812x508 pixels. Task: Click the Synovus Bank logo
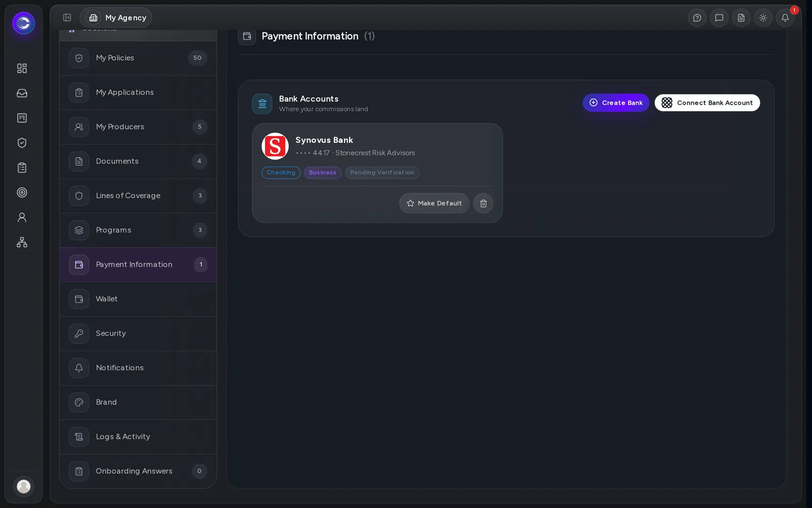[x=275, y=146]
